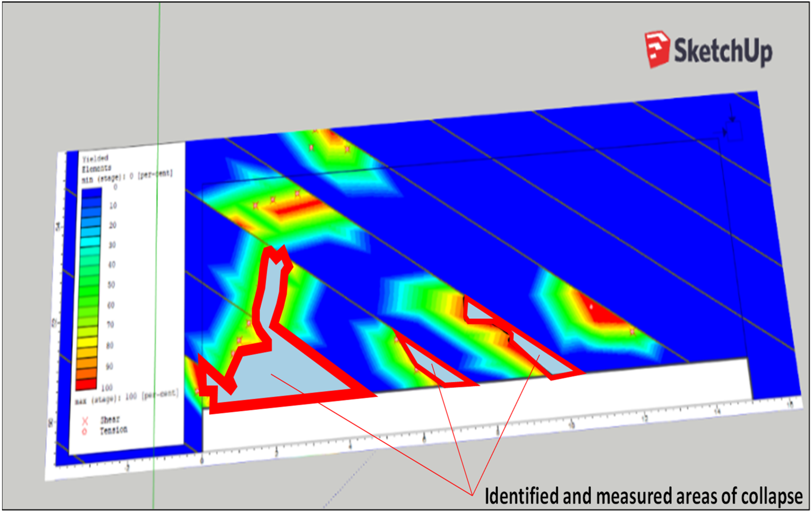Click the 'Tension' legend label
The height and width of the screenshot is (514, 812).
tap(114, 430)
